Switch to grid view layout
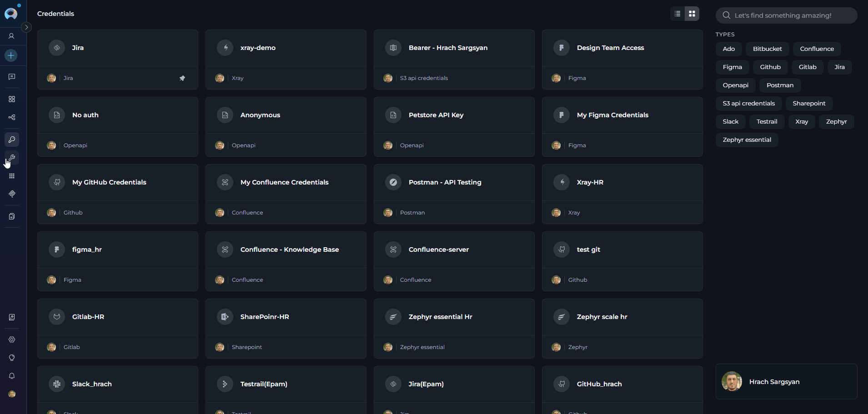868x414 pixels. [x=692, y=14]
